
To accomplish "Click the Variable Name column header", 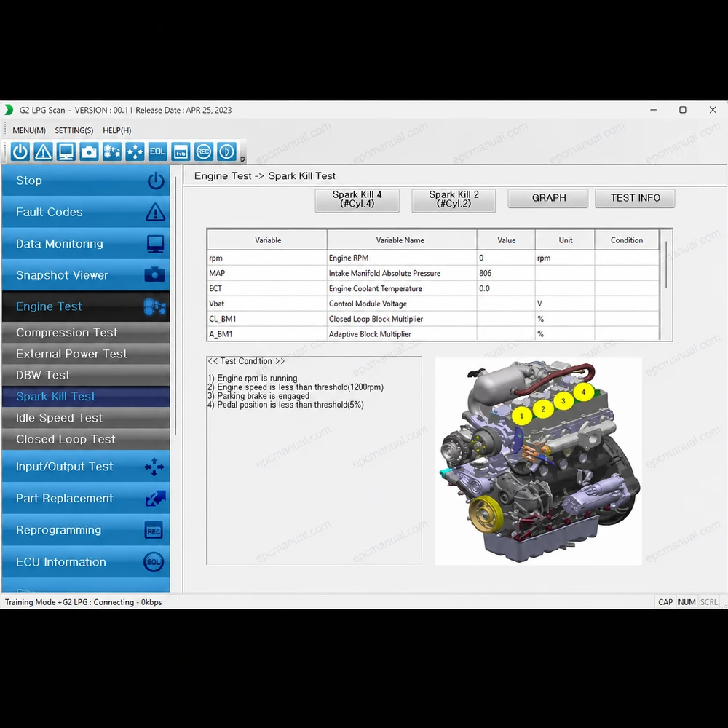I will click(402, 240).
